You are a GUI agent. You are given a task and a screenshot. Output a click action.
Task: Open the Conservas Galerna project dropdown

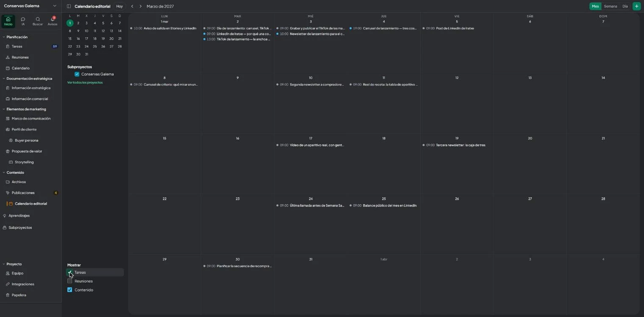point(31,6)
